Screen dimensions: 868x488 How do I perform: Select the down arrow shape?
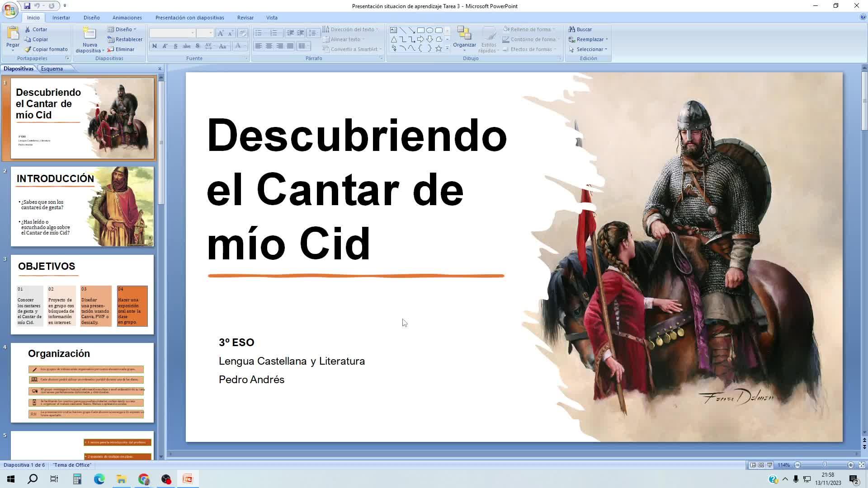tap(429, 39)
